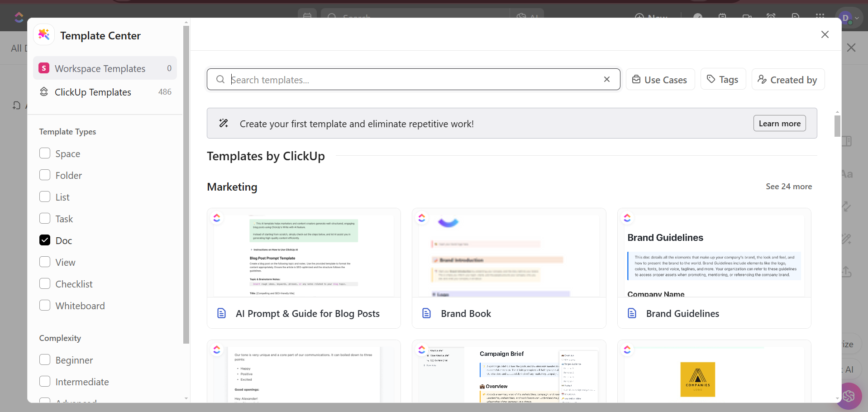Click the Learn more button
Screen dimensions: 868x412
pos(779,123)
